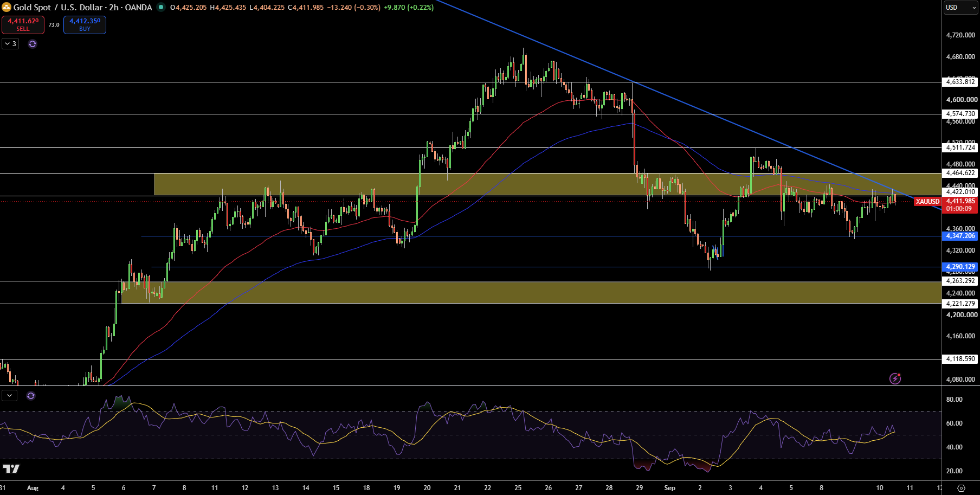Click the Aug label on time axis

(x=33, y=488)
